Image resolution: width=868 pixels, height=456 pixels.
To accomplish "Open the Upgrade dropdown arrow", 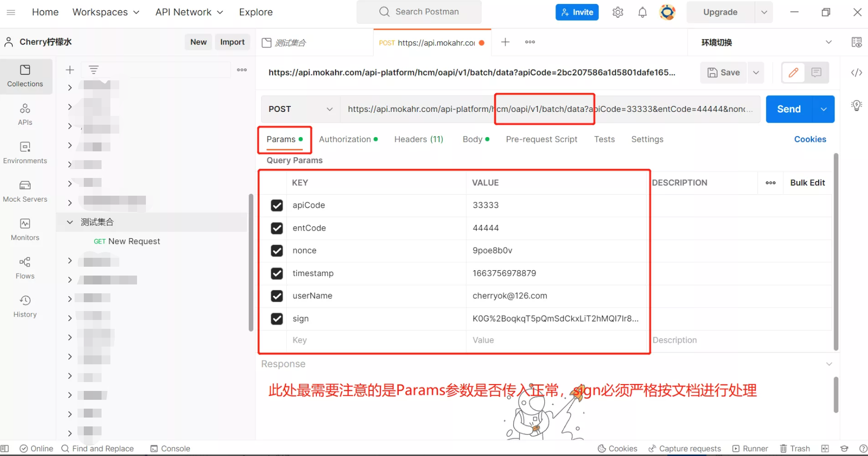I will click(764, 12).
